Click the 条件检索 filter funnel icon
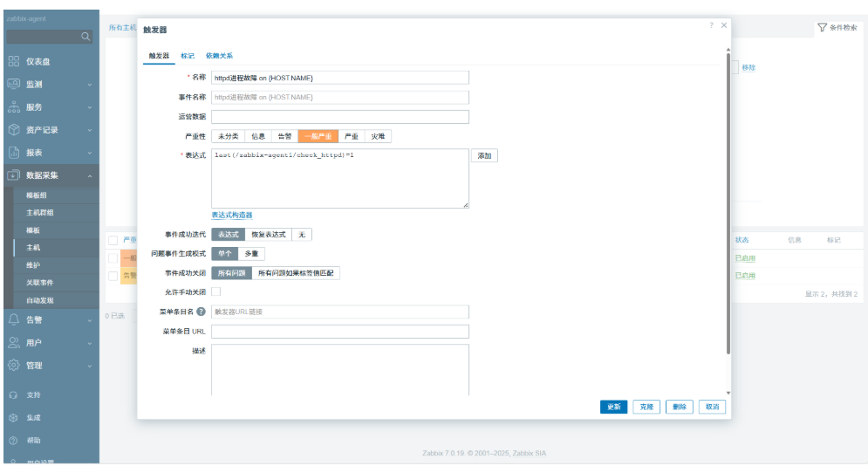Image resolution: width=868 pixels, height=473 pixels. (x=822, y=27)
